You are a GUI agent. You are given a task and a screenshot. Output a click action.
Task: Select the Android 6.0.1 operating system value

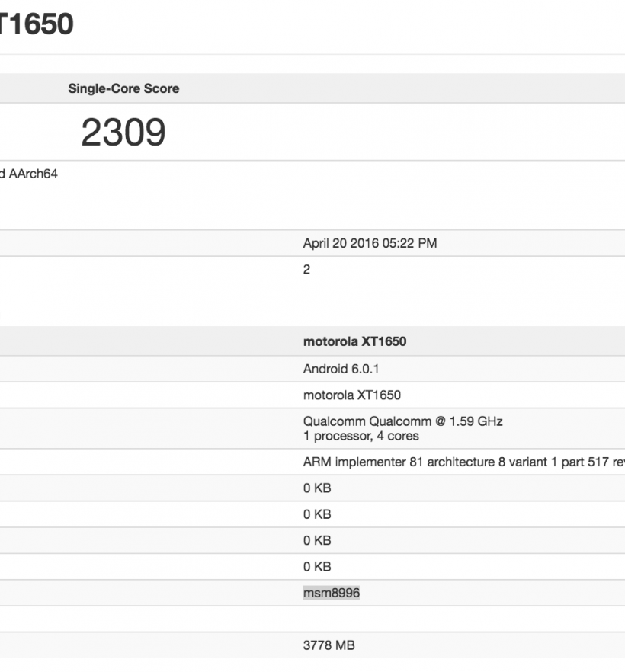pyautogui.click(x=341, y=369)
